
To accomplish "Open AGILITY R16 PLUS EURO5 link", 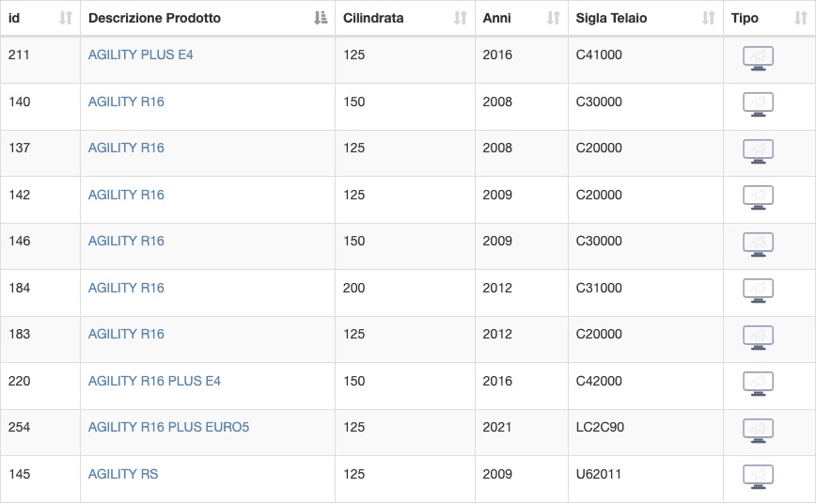I will [168, 428].
